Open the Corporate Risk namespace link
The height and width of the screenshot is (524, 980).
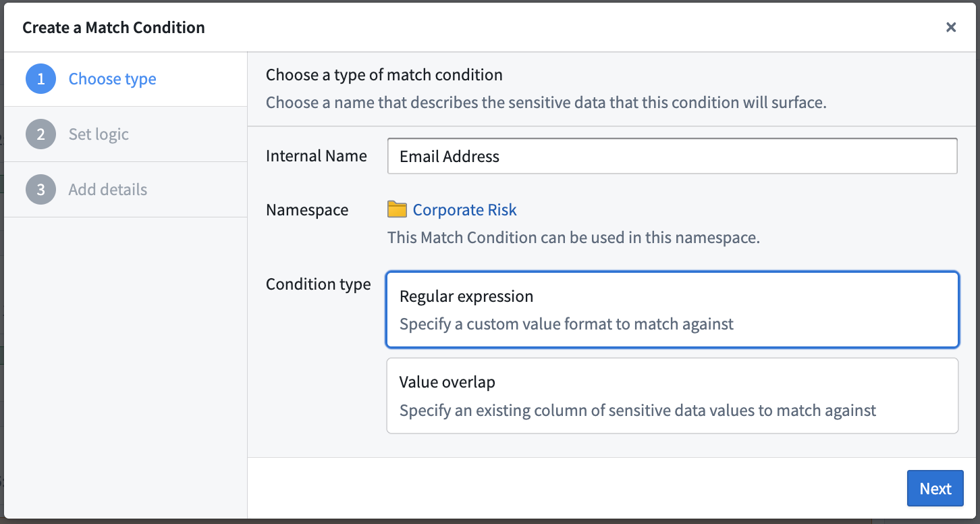tap(464, 210)
